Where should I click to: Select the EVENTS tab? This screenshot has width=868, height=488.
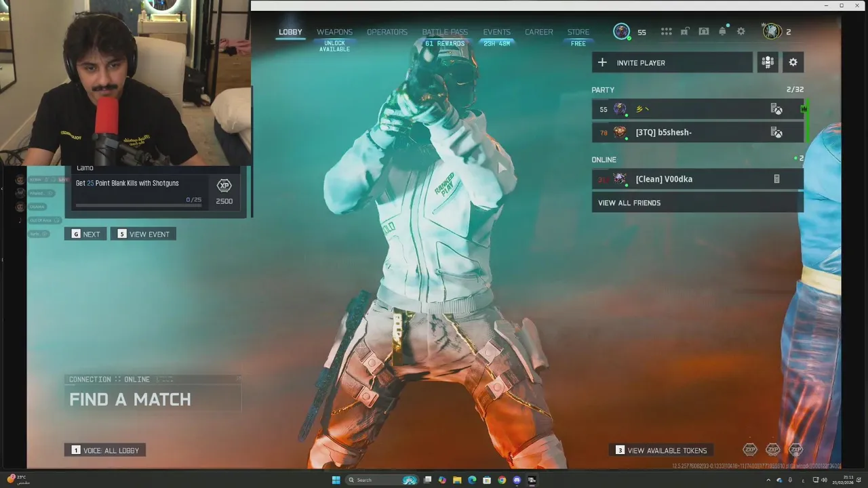(496, 32)
